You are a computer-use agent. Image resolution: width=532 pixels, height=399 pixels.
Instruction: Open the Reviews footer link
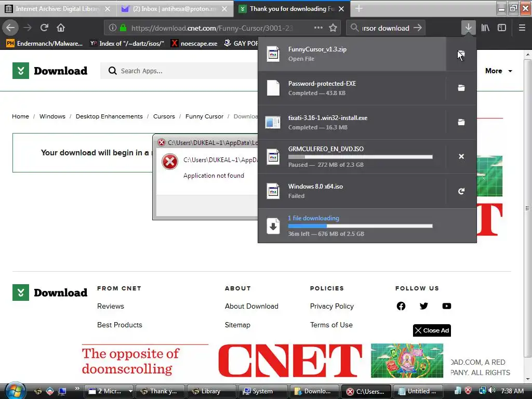(x=111, y=306)
